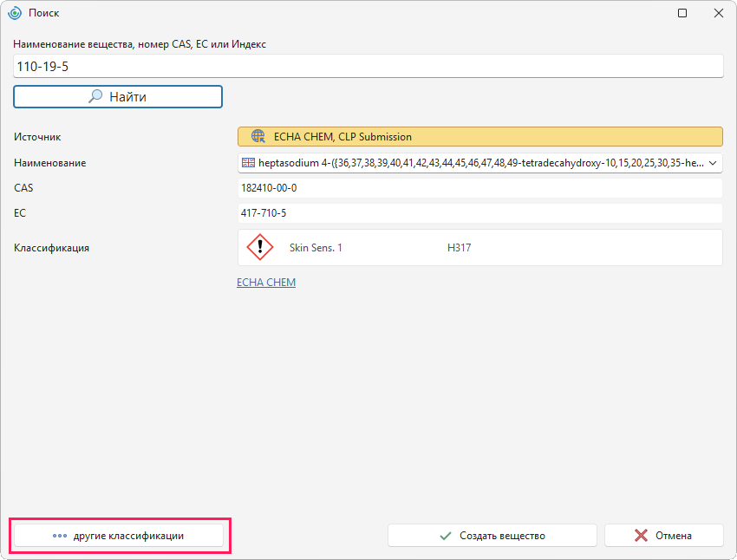Image resolution: width=737 pixels, height=560 pixels.
Task: Click the Найти search button
Action: click(118, 97)
